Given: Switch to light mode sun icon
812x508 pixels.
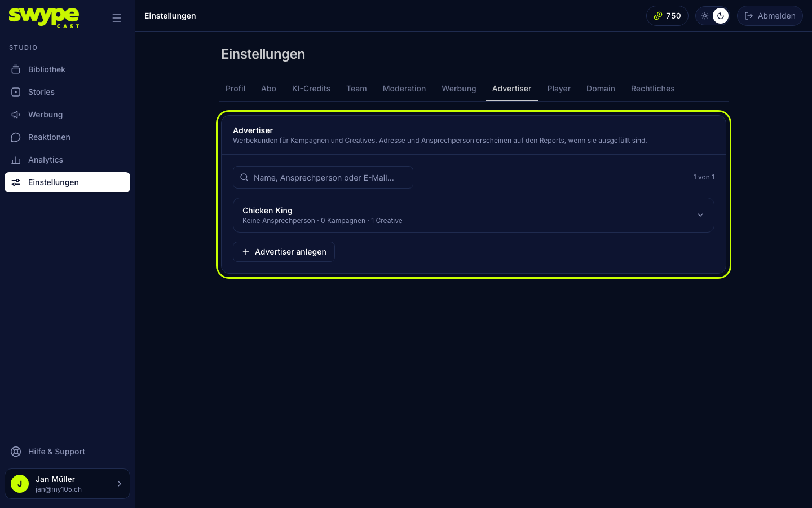Looking at the screenshot, I should (x=705, y=16).
